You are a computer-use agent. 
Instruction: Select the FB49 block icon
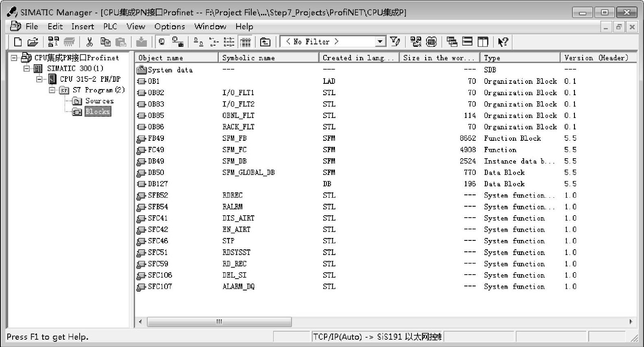(141, 138)
